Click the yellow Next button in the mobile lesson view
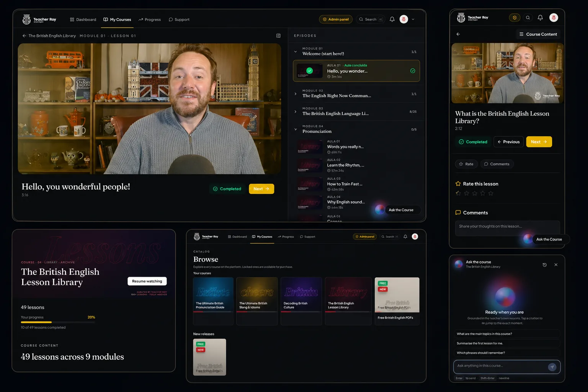The image size is (588, 392). tap(539, 142)
